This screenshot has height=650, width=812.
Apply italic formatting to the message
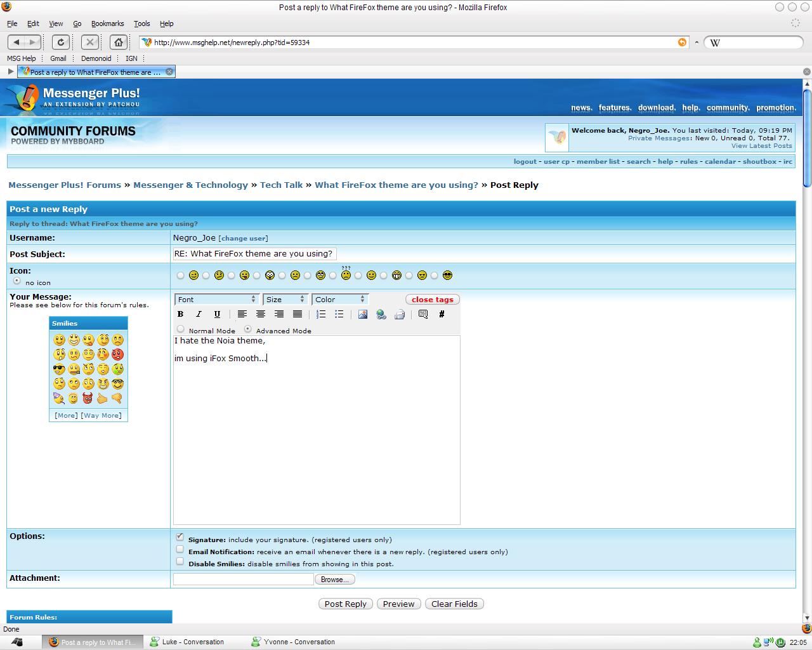tap(199, 314)
